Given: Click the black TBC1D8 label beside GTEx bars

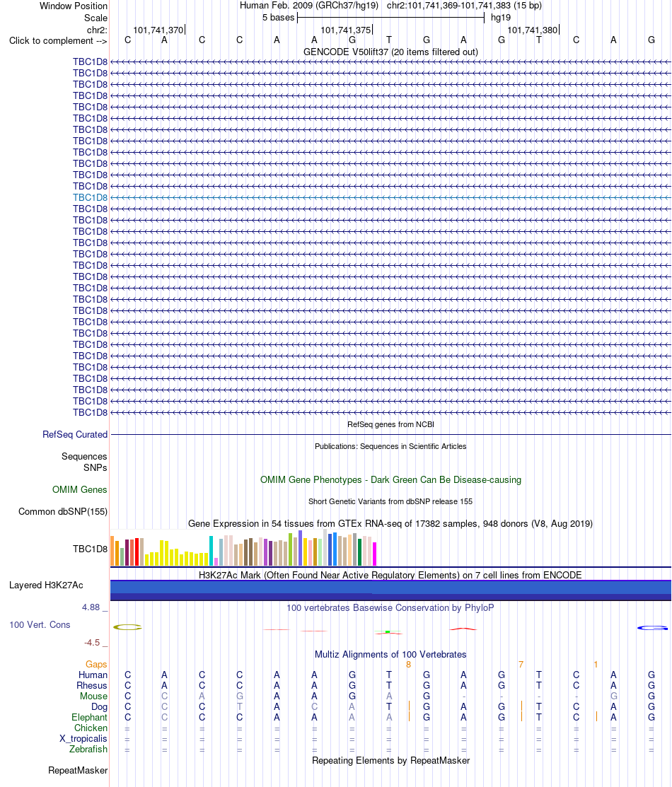Looking at the screenshot, I should click(90, 549).
